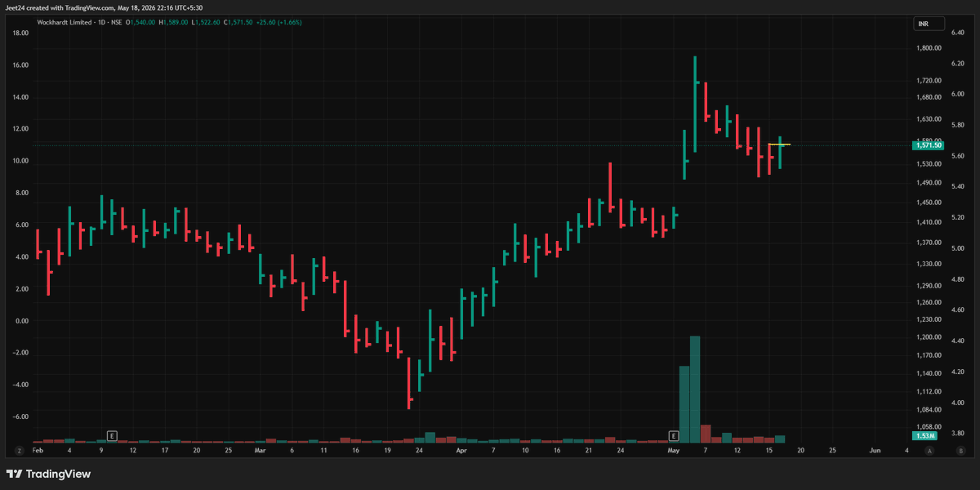
Task: Click the 1,058.00 price scale label
Action: 929,427
